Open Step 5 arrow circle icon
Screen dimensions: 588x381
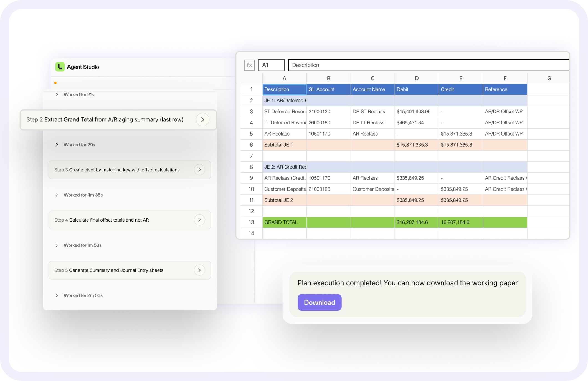tap(199, 270)
